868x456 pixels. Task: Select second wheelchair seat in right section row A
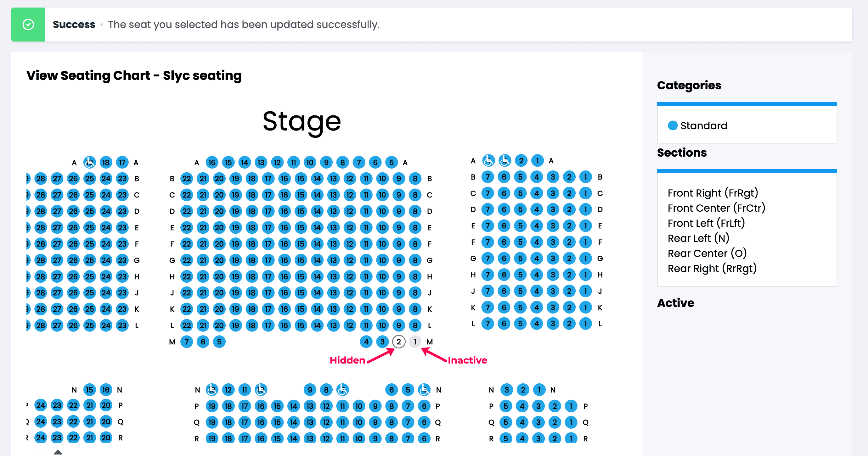pos(504,161)
